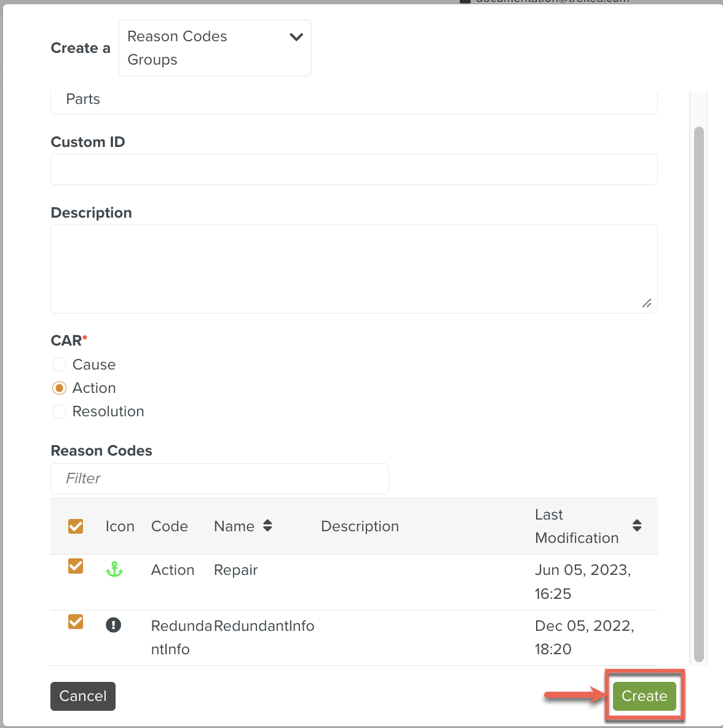Click into the Custom ID field
This screenshot has height=728, width=723.
(x=354, y=170)
